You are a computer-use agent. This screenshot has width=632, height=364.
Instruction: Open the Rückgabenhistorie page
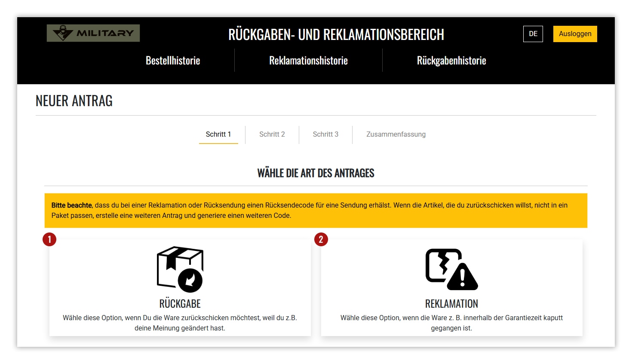[451, 61]
